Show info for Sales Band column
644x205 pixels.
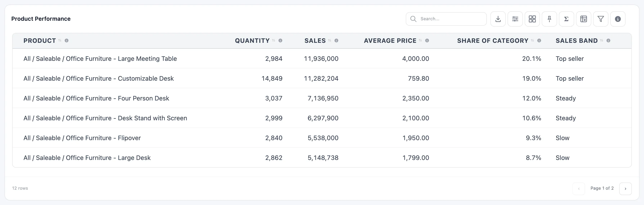[608, 41]
